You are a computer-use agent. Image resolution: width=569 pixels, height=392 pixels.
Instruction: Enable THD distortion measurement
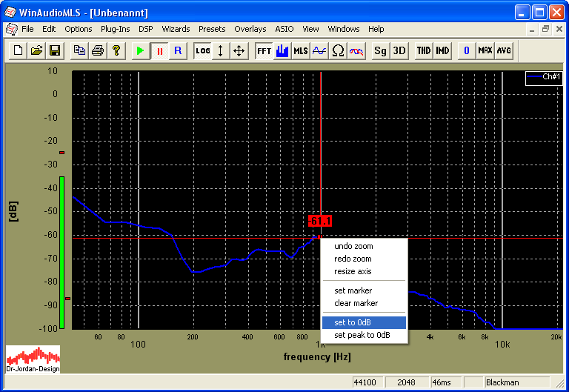(423, 51)
